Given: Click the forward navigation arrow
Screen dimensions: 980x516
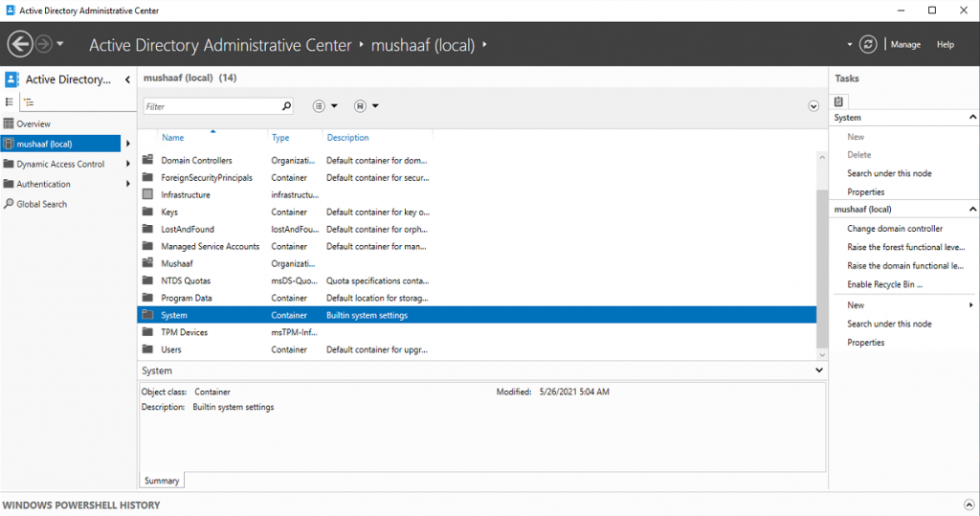Looking at the screenshot, I should point(44,44).
